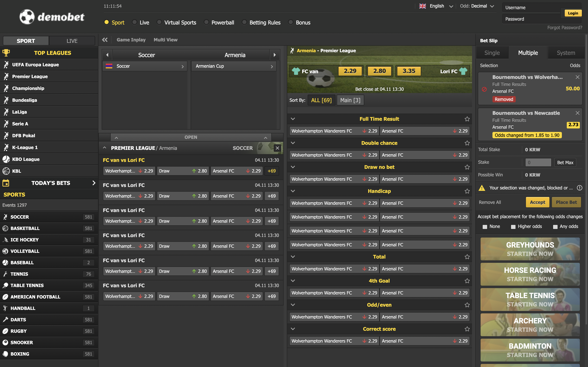Screen dimensions: 588x367
Task: Check the Higher odds checkbox
Action: pyautogui.click(x=513, y=227)
